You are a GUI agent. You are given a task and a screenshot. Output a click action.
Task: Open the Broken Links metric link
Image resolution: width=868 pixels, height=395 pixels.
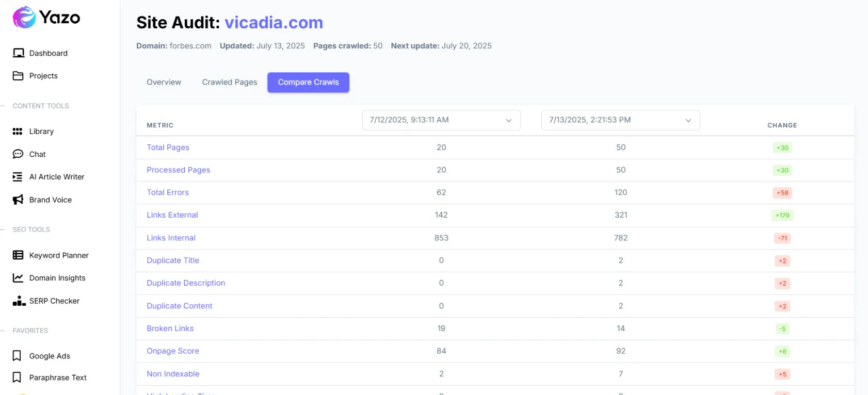pos(170,328)
